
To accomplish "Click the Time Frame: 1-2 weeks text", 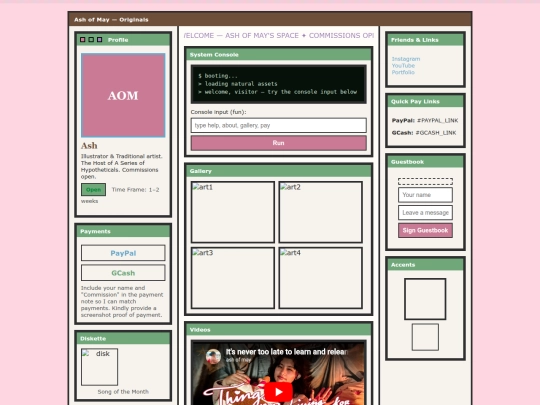I will point(120,195).
